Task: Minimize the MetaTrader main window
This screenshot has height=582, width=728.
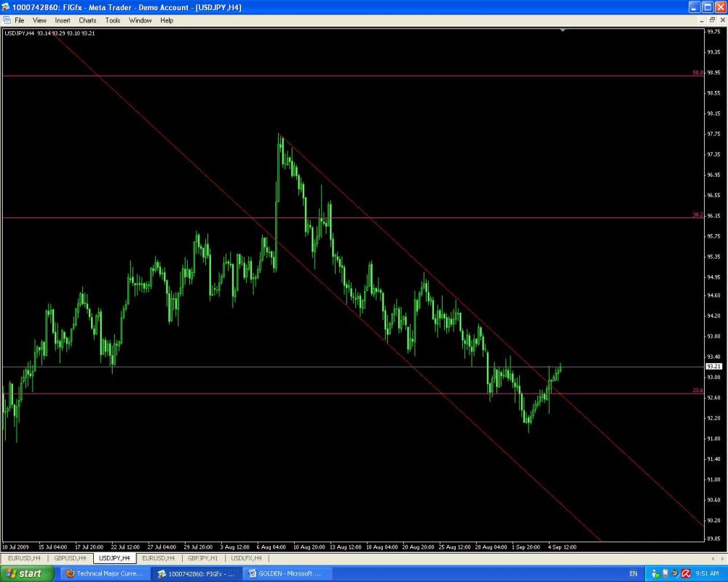Action: [694, 7]
